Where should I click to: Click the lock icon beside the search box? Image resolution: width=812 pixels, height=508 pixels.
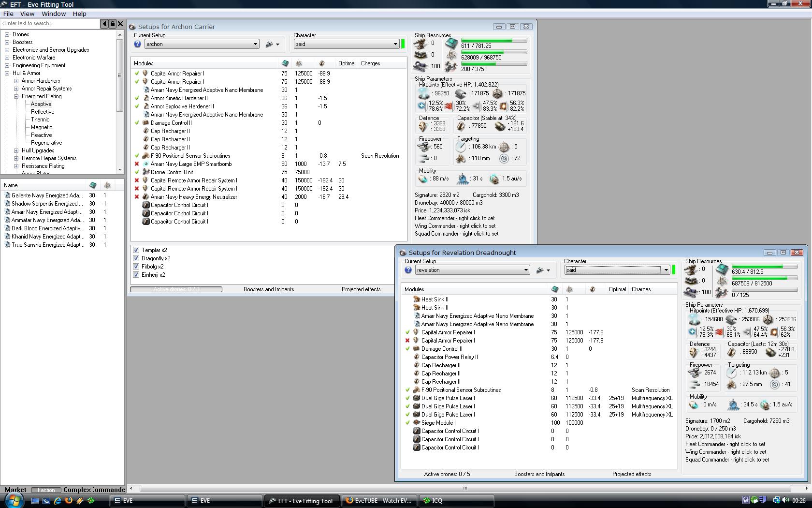coord(113,23)
